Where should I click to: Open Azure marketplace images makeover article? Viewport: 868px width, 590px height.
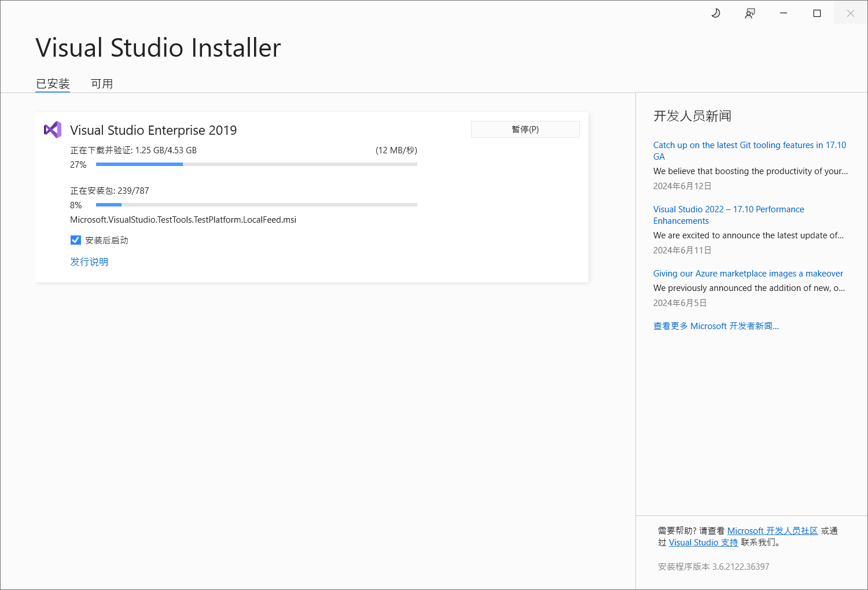click(748, 273)
